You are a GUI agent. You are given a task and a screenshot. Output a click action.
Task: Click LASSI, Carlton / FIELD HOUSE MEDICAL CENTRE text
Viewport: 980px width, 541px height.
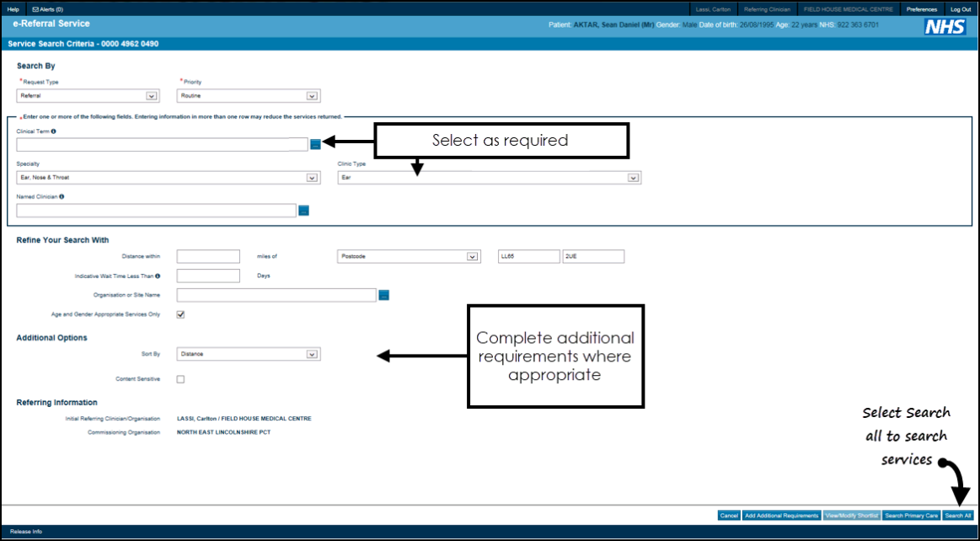click(244, 419)
